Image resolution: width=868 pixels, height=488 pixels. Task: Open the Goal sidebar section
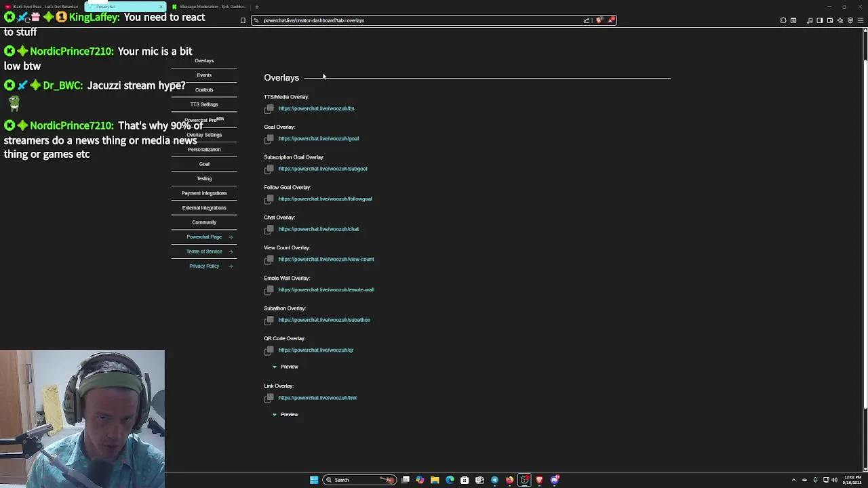[x=204, y=164]
